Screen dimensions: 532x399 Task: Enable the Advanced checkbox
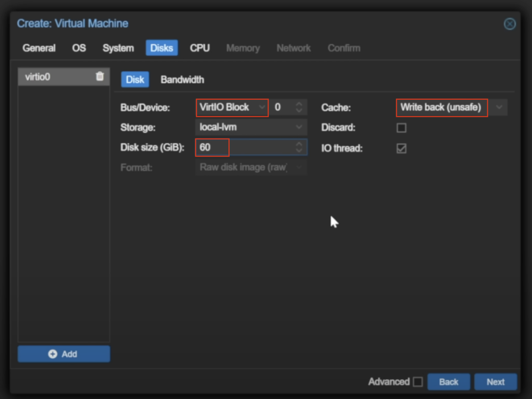pyautogui.click(x=418, y=382)
